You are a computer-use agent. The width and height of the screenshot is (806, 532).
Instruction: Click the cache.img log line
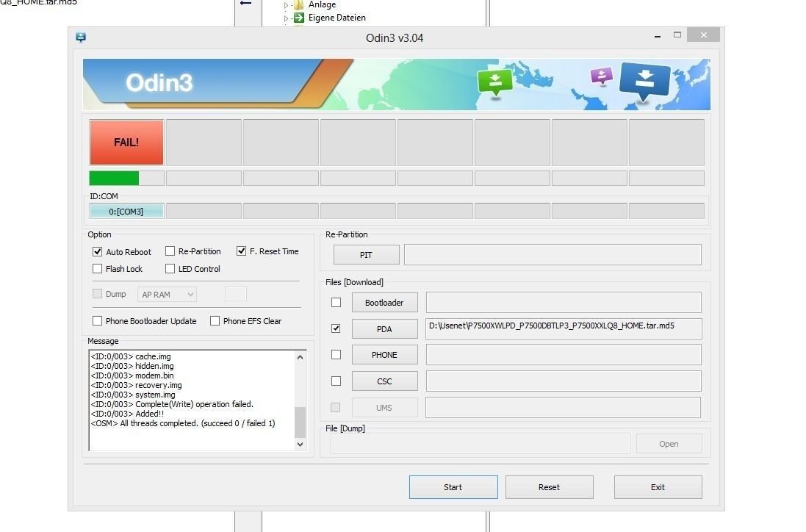131,356
